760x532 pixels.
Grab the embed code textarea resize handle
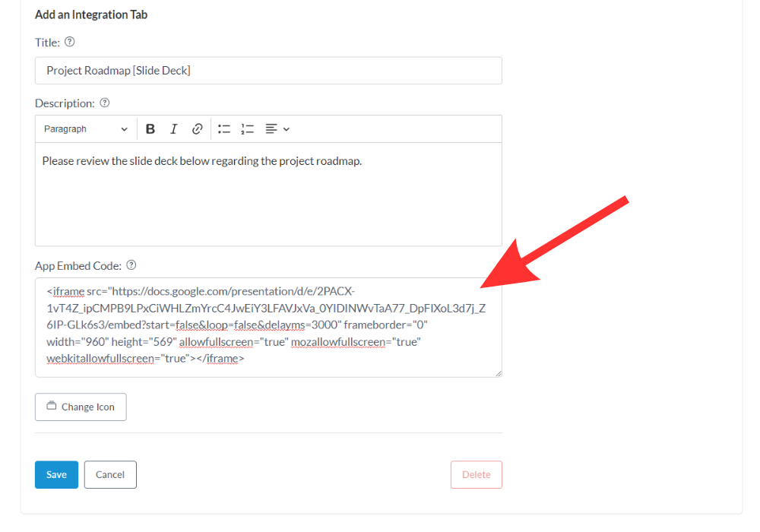(498, 373)
